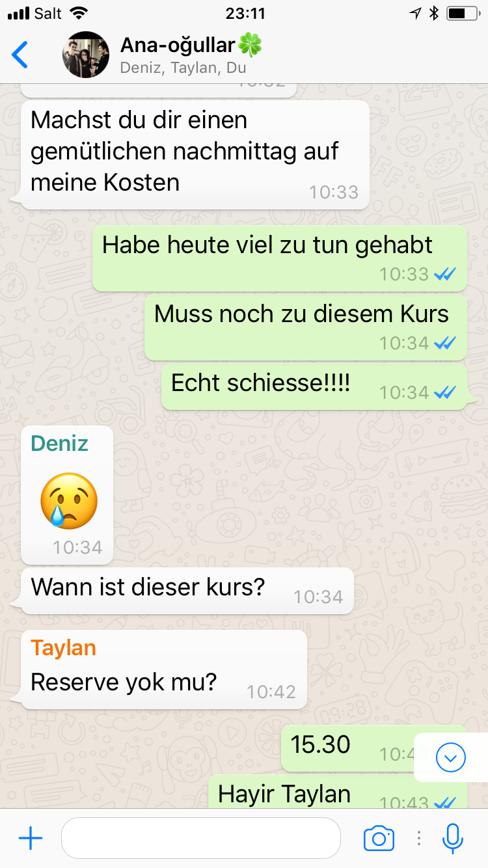Open the Ana-oğullar group info title
The height and width of the screenshot is (868, 488).
pos(191,45)
